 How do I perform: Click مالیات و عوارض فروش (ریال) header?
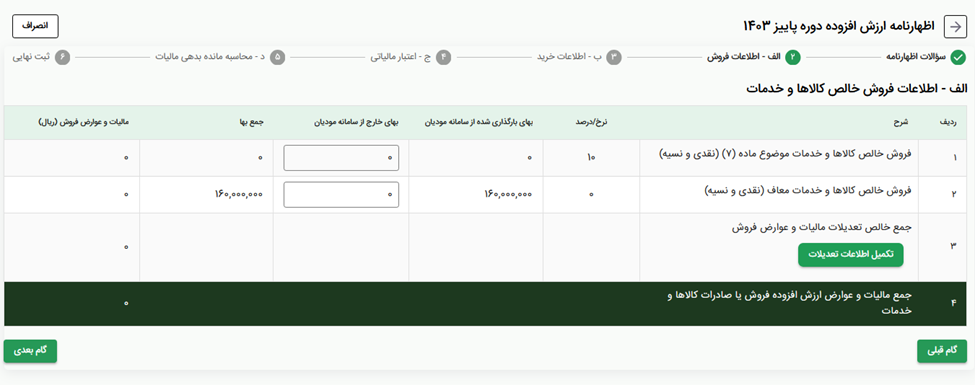tap(84, 123)
